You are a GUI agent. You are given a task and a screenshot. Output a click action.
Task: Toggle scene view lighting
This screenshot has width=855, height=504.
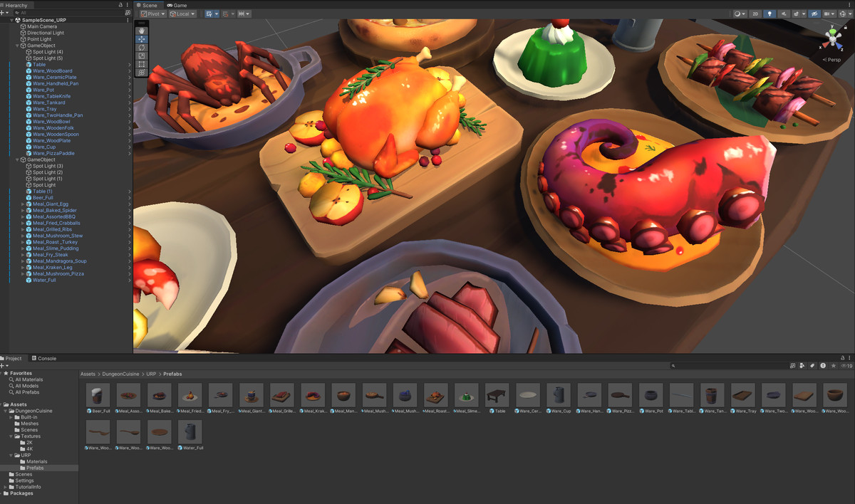point(770,14)
